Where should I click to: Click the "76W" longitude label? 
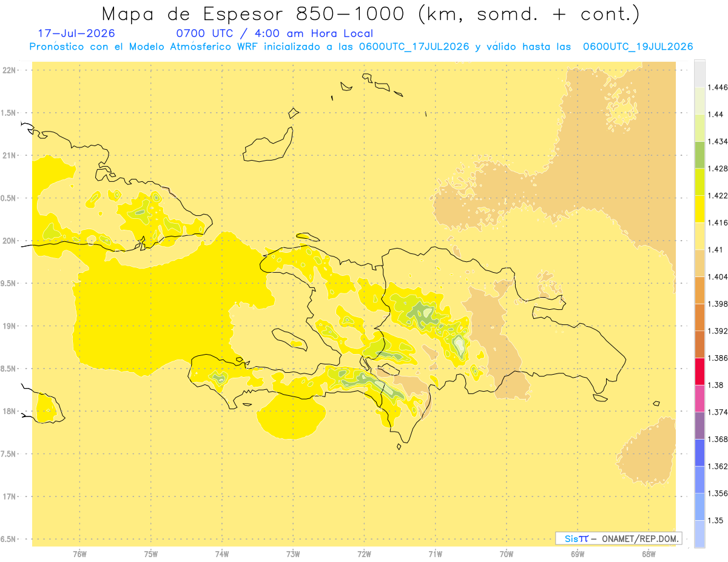(79, 554)
